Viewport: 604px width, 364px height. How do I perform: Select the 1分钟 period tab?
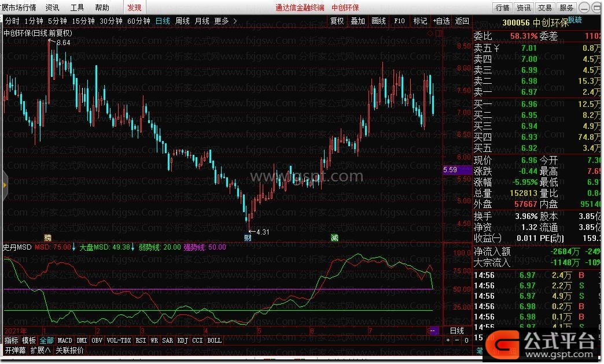34,21
